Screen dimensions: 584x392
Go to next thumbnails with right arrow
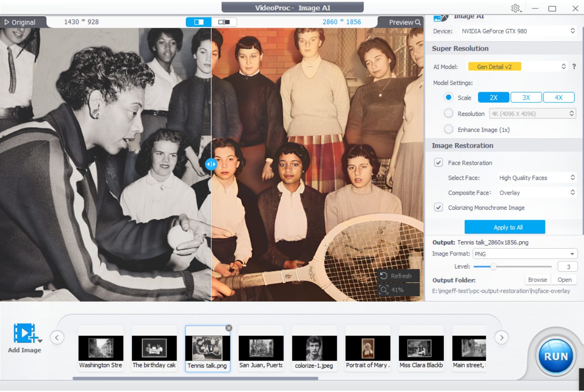point(502,337)
